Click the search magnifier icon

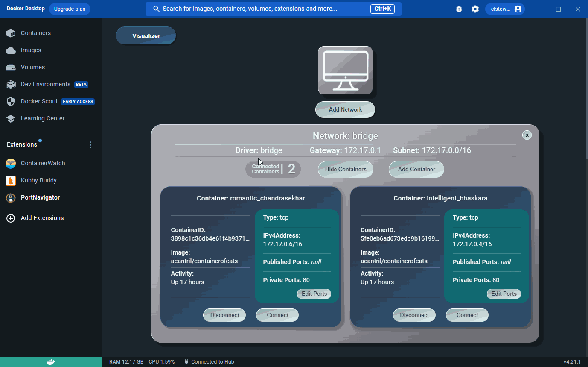[x=156, y=9]
